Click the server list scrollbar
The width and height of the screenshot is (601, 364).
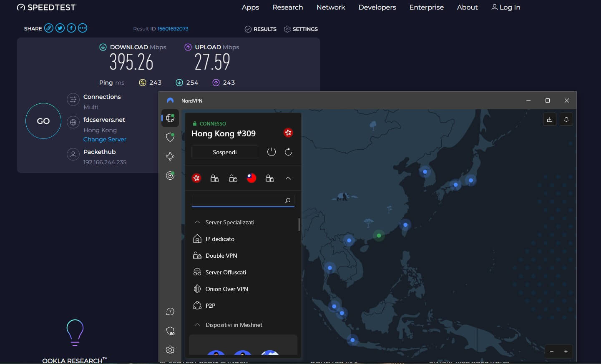[x=299, y=224]
